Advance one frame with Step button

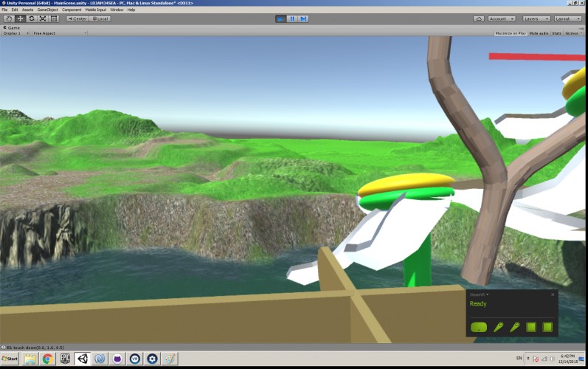(x=303, y=18)
